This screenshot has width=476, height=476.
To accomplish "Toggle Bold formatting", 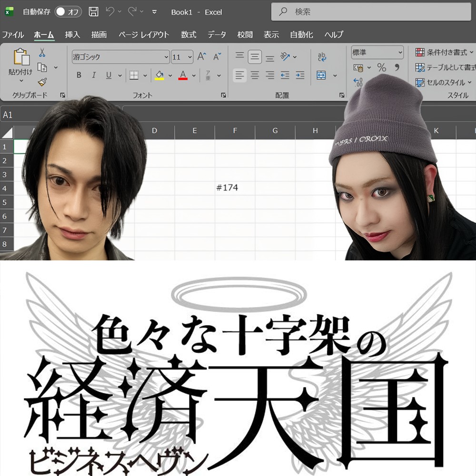I will (x=79, y=75).
